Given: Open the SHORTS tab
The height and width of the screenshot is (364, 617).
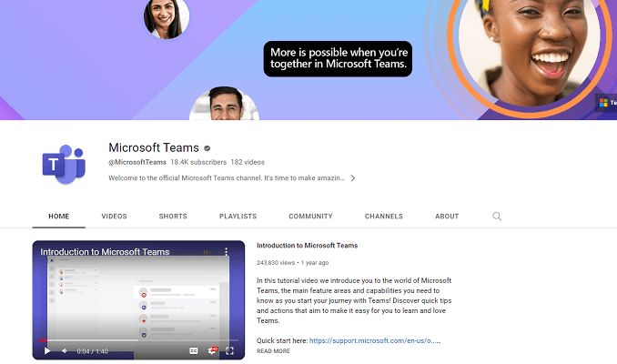Looking at the screenshot, I should 173,216.
